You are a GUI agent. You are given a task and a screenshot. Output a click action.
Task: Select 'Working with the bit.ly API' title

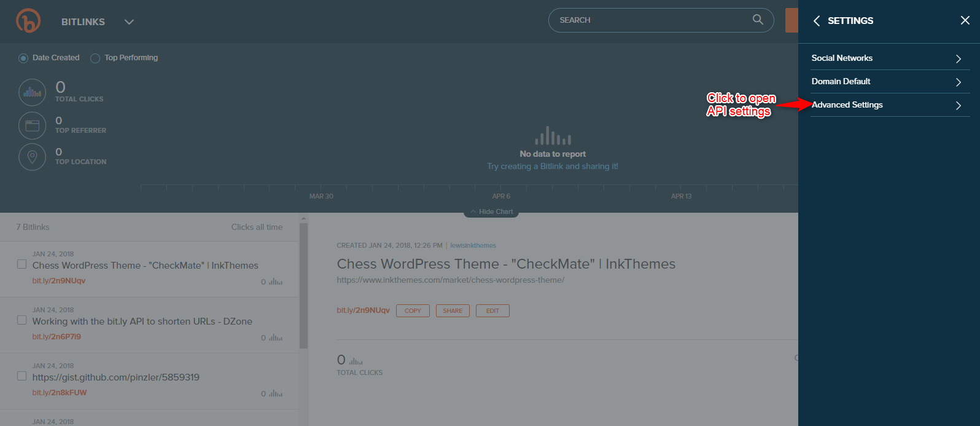coord(142,321)
